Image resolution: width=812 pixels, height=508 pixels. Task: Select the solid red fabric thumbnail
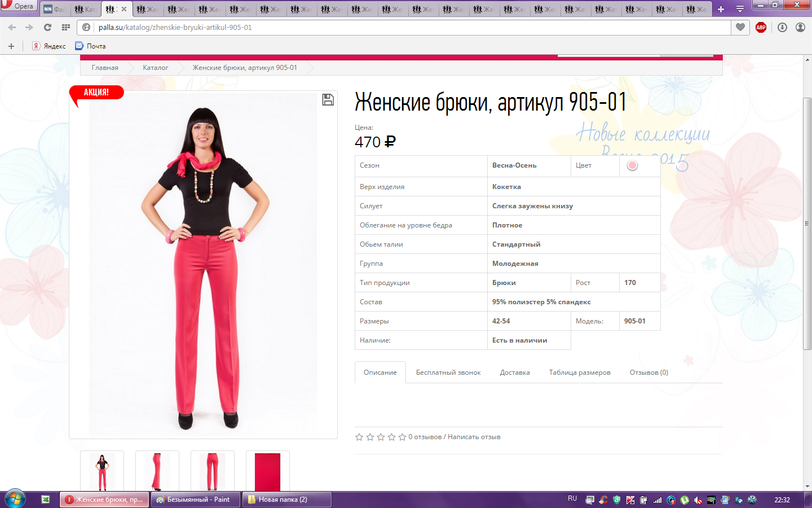click(267, 471)
